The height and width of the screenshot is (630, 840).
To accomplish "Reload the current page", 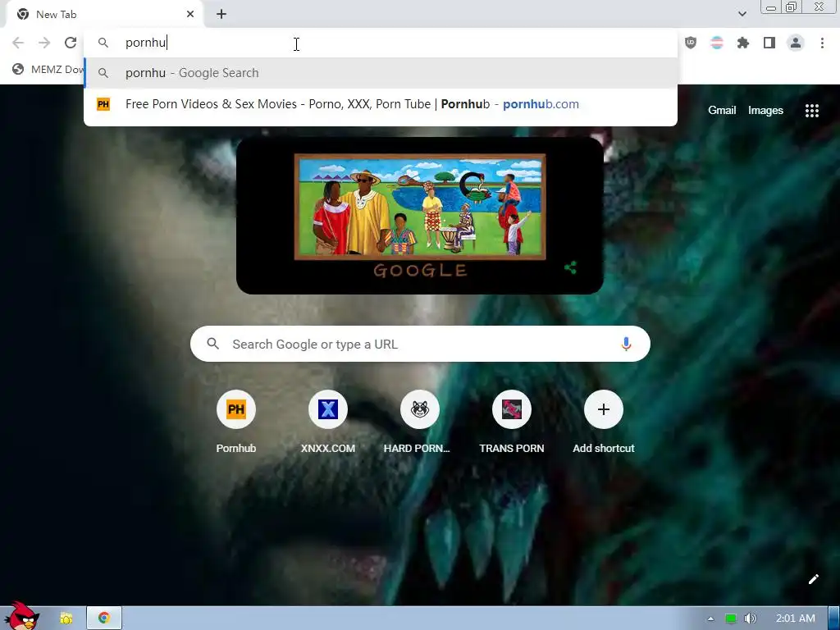I will (x=71, y=43).
